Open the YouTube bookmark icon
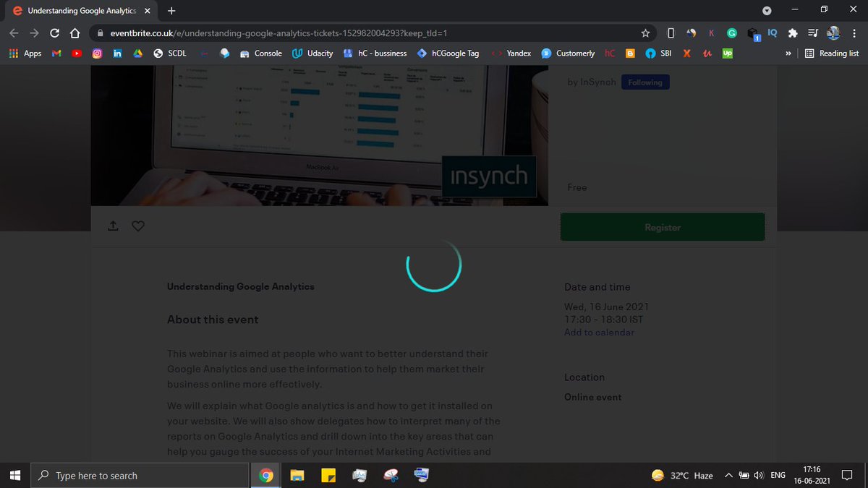The width and height of the screenshot is (868, 488). (77, 53)
